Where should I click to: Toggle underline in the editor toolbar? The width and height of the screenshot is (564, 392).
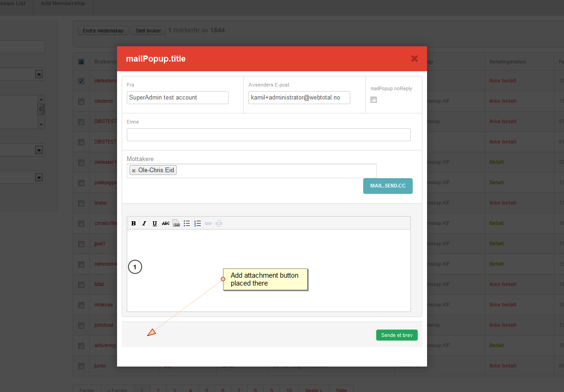[155, 223]
